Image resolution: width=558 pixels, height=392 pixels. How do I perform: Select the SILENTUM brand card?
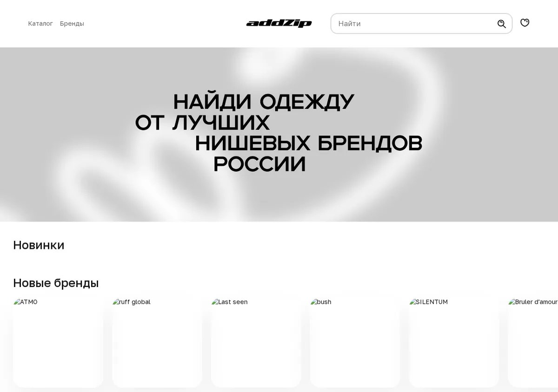point(454,343)
